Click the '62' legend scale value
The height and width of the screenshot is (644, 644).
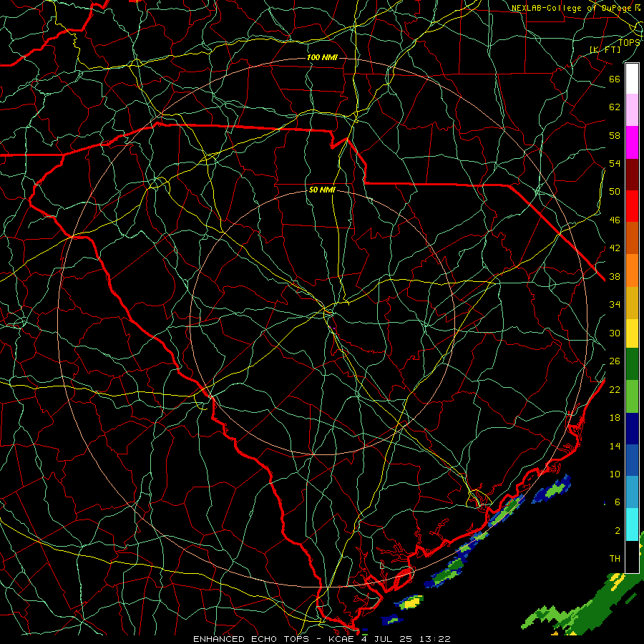tap(615, 107)
